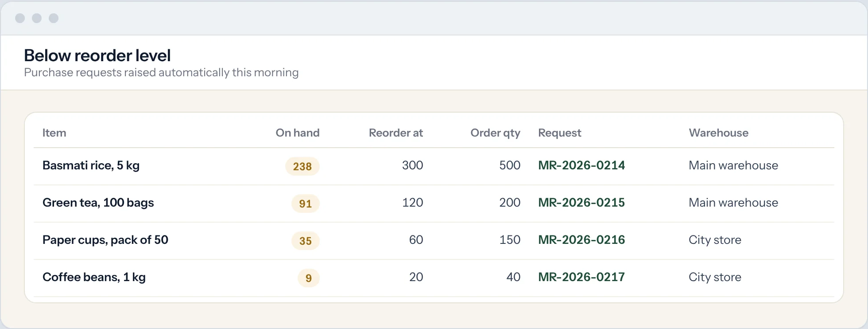Image resolution: width=868 pixels, height=329 pixels.
Task: Open request MR-2026-0214
Action: pos(581,165)
